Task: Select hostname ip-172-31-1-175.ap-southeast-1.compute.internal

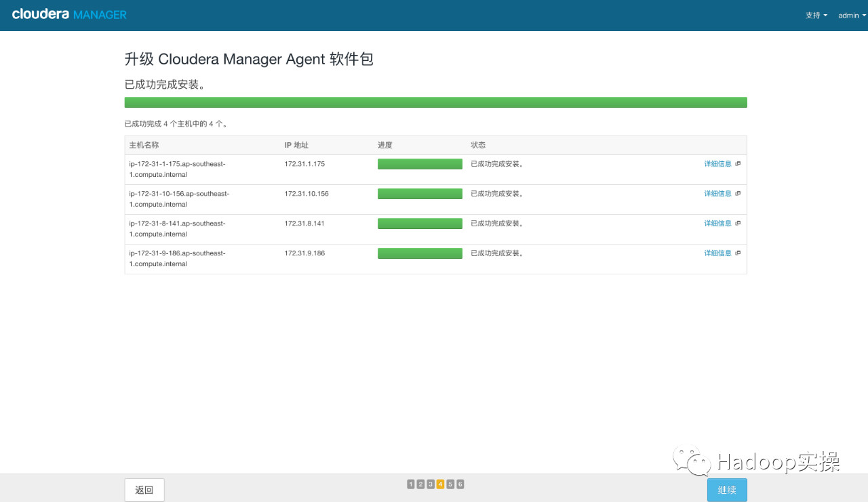Action: point(178,169)
